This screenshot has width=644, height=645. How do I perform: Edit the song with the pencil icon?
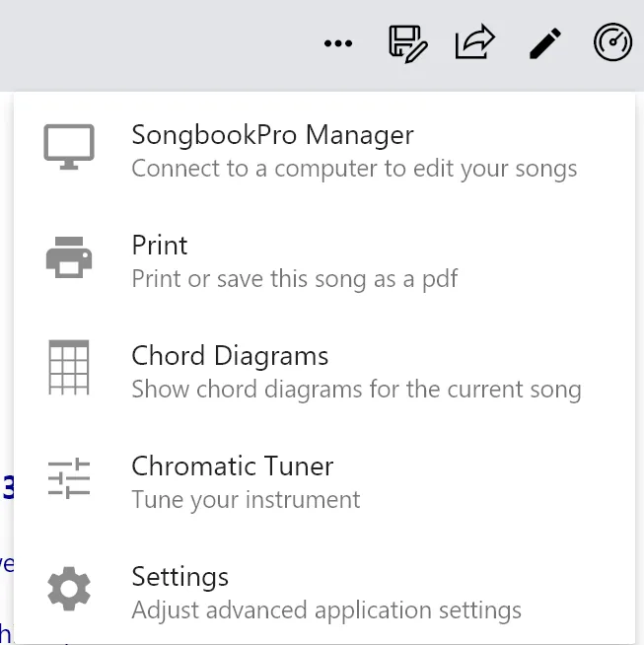tap(545, 43)
